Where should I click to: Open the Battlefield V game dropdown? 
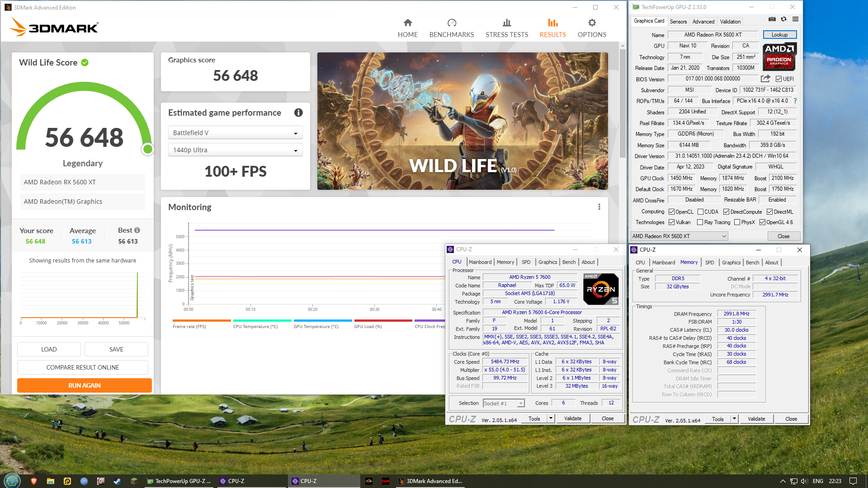coord(235,133)
